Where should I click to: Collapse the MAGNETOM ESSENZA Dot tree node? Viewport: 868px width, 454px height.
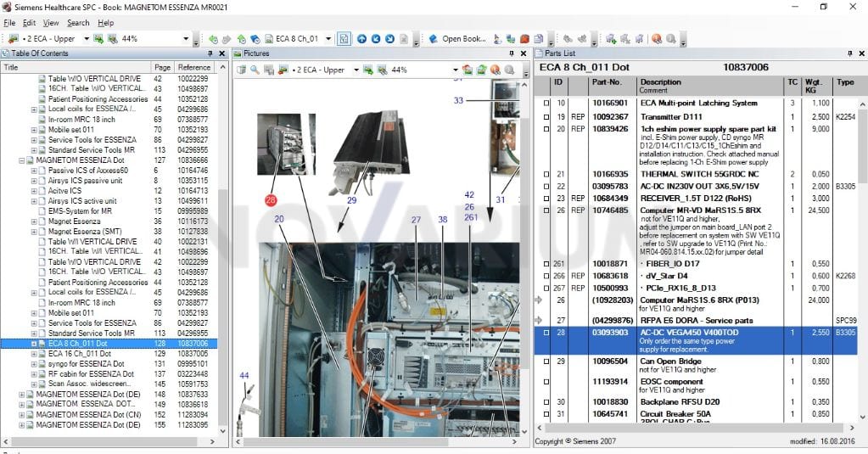point(21,160)
